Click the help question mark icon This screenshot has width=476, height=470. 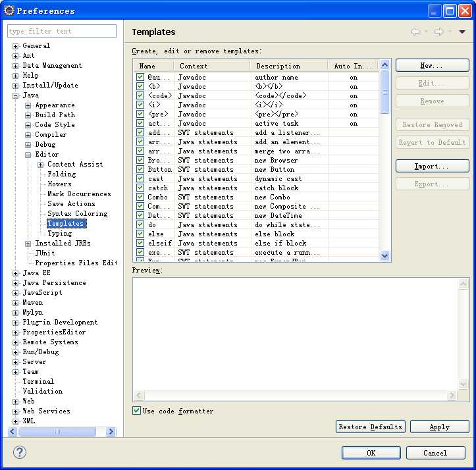20,452
